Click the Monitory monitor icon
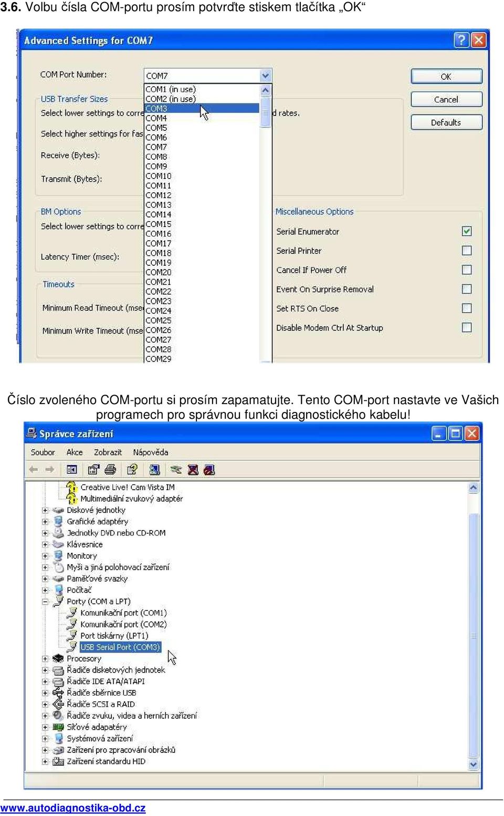 coord(58,555)
